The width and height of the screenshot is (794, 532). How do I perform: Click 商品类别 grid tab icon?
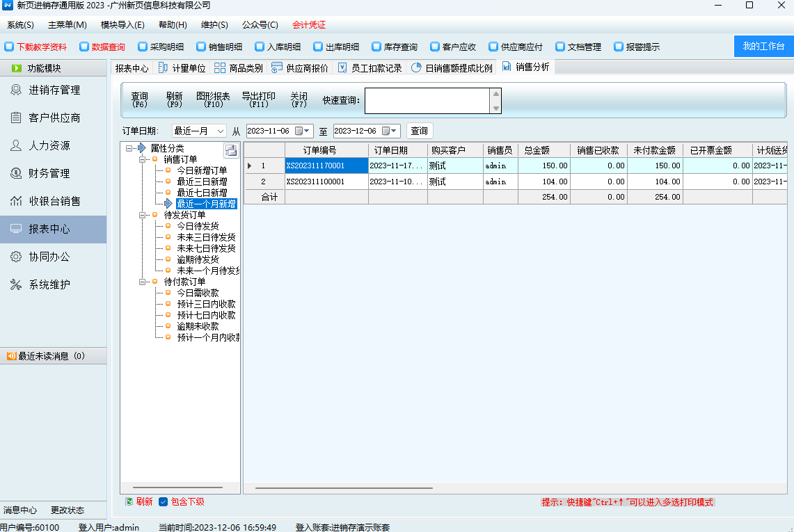pyautogui.click(x=220, y=68)
